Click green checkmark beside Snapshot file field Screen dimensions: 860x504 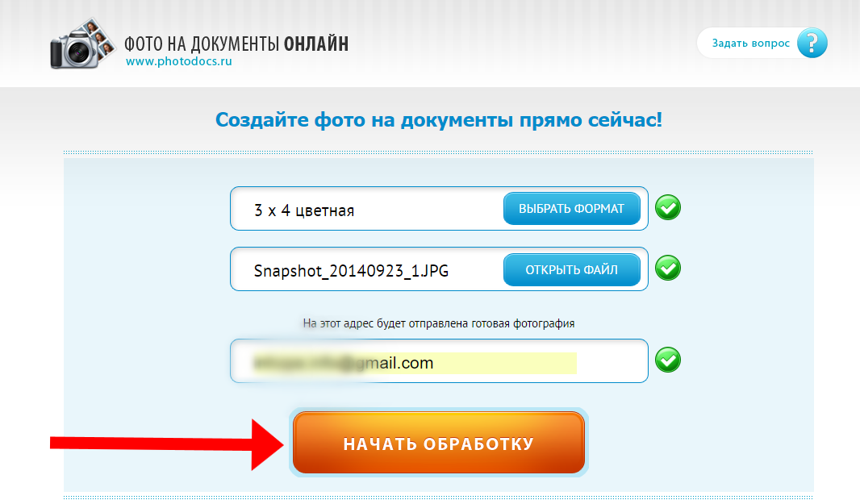[x=667, y=269]
